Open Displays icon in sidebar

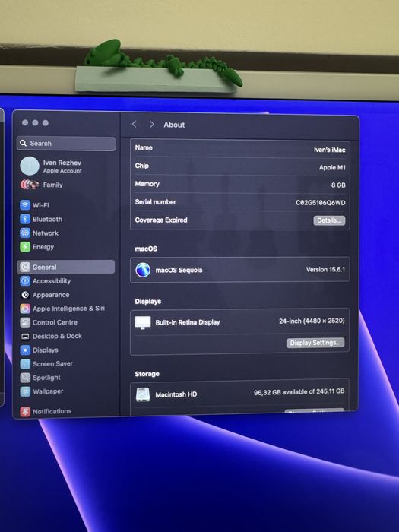(x=25, y=350)
